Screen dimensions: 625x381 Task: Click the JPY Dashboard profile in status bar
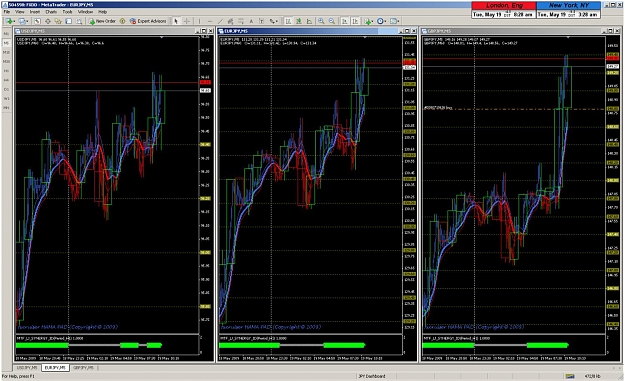(371, 376)
